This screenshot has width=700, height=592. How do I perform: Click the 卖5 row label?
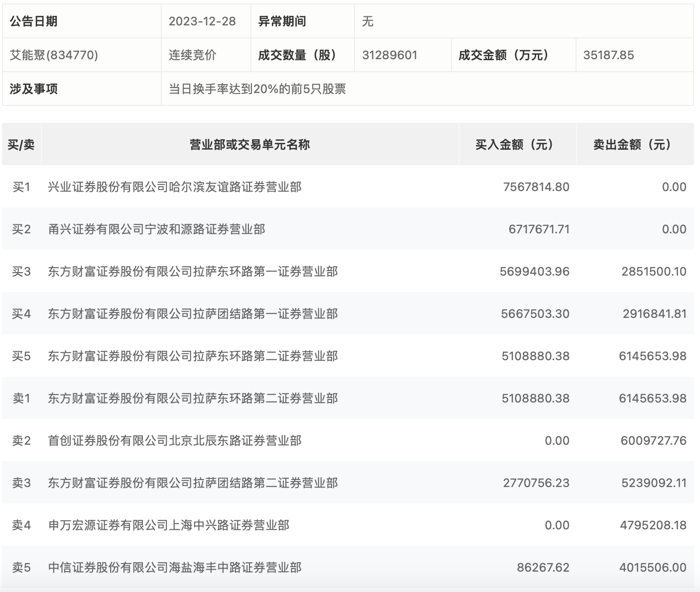coord(21,567)
